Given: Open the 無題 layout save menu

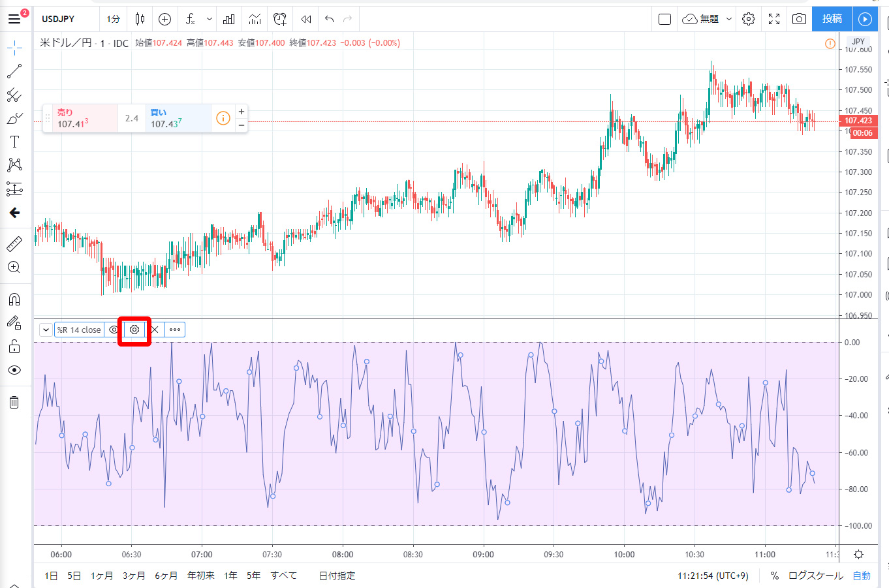Looking at the screenshot, I should click(708, 19).
